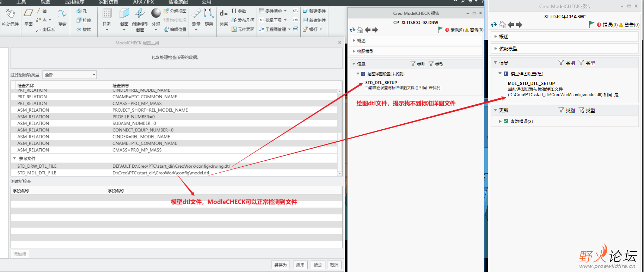644x272 pixels.
Task: Expand 概述 in the DRW report
Action: click(354, 41)
